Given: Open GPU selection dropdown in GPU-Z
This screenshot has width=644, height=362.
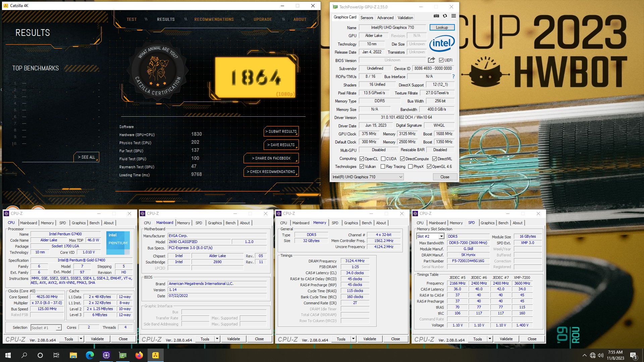Looking at the screenshot, I should point(367,177).
